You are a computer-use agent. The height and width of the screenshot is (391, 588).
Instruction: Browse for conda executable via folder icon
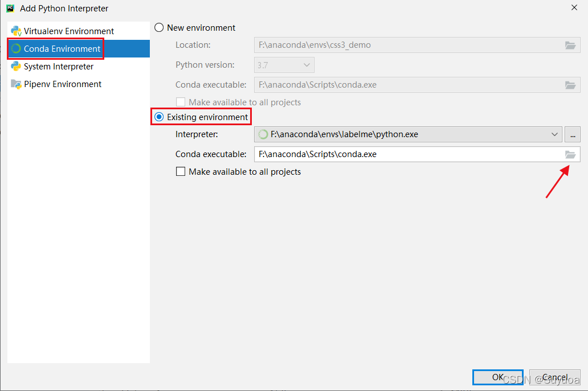coord(570,154)
